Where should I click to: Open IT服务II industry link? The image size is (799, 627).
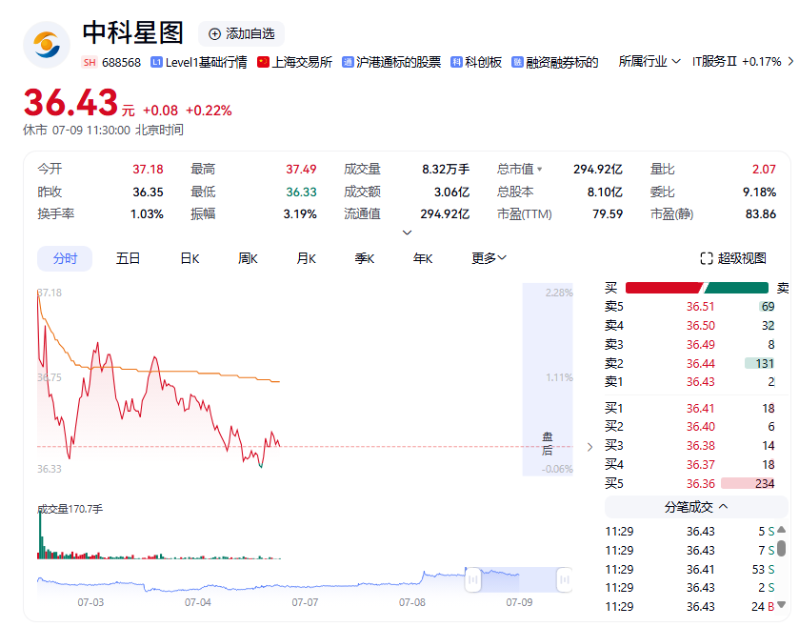(x=714, y=62)
